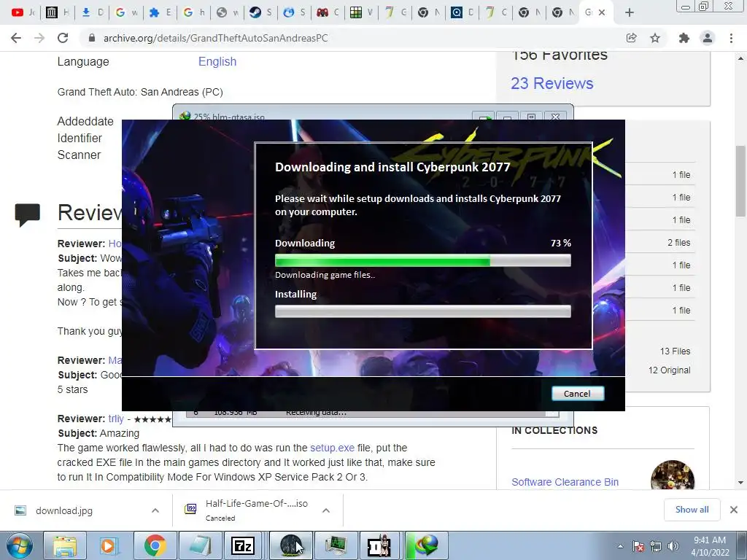Open the Chrome extensions puzzle menu

pyautogui.click(x=684, y=38)
